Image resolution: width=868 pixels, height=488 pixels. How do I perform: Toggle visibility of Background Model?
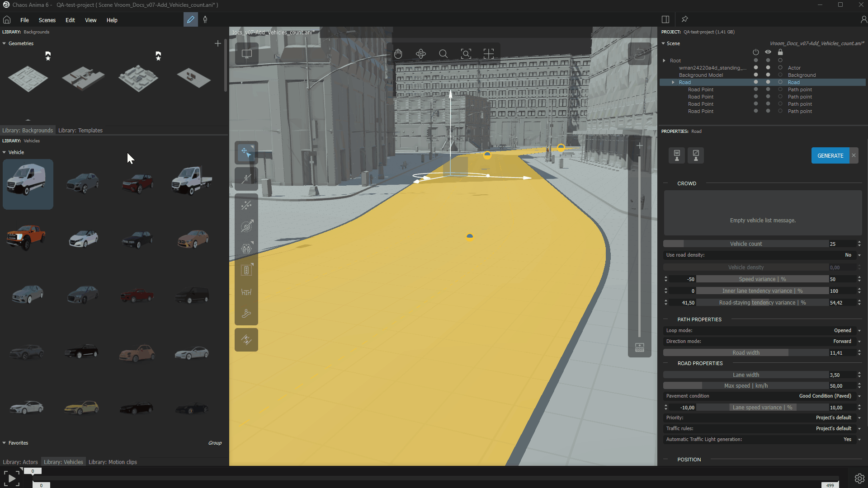click(x=768, y=75)
